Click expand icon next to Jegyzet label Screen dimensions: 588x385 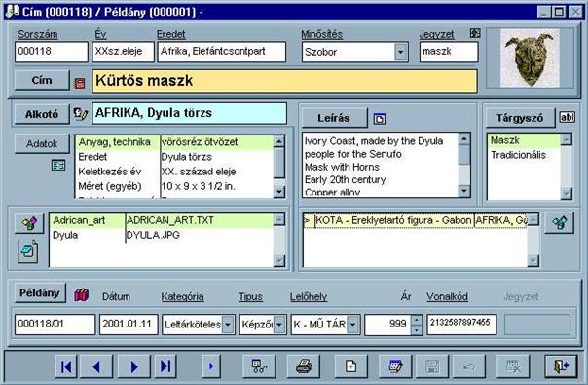click(x=475, y=33)
